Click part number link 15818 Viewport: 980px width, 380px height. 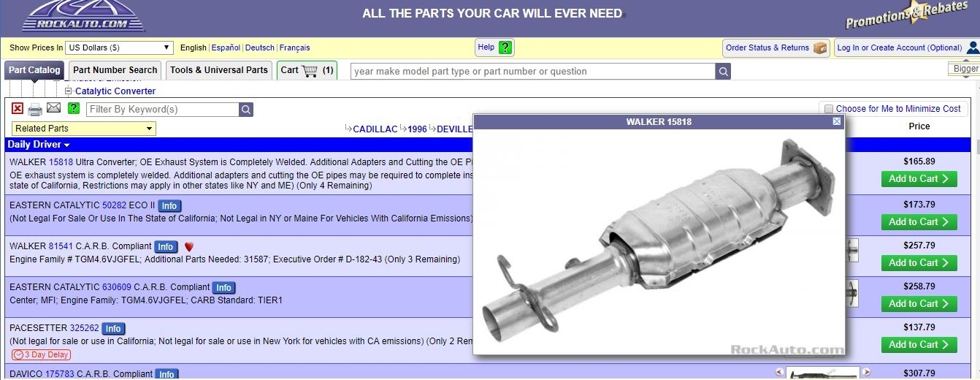(61, 162)
